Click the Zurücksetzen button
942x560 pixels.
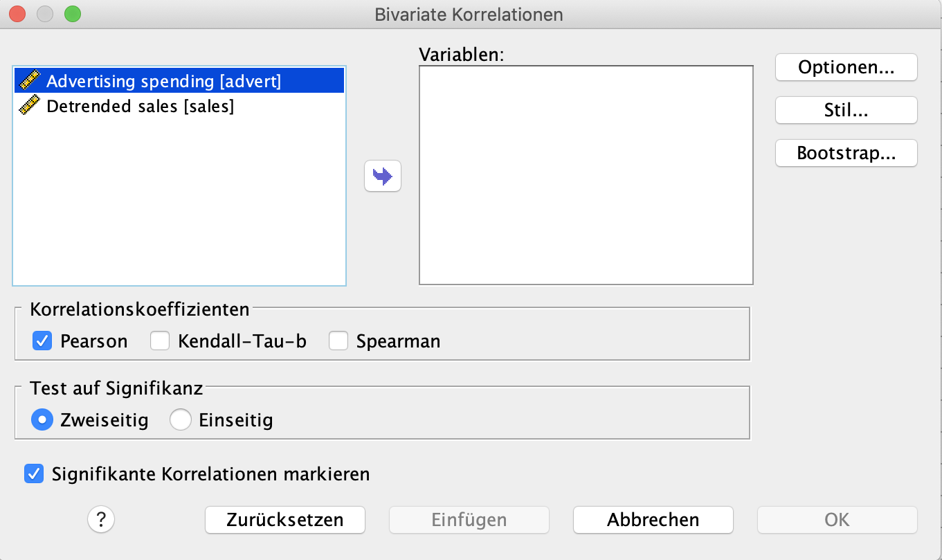tap(284, 519)
